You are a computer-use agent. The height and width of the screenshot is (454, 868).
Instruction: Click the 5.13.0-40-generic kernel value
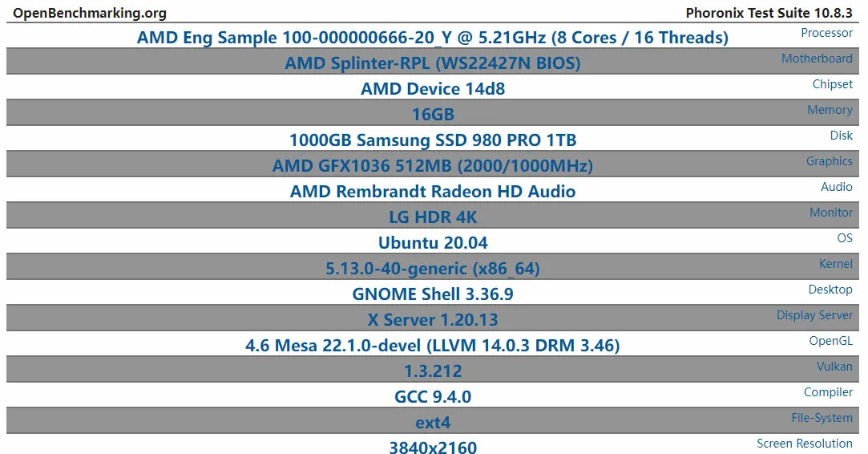[x=432, y=268]
